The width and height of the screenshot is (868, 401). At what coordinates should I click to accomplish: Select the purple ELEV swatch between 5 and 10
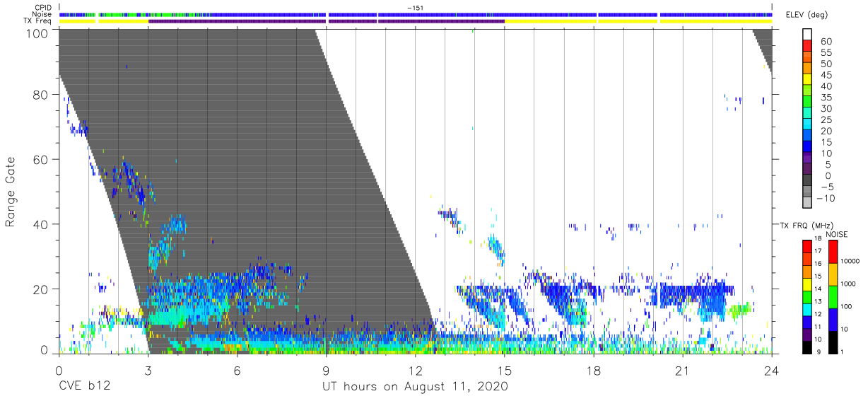pos(807,159)
